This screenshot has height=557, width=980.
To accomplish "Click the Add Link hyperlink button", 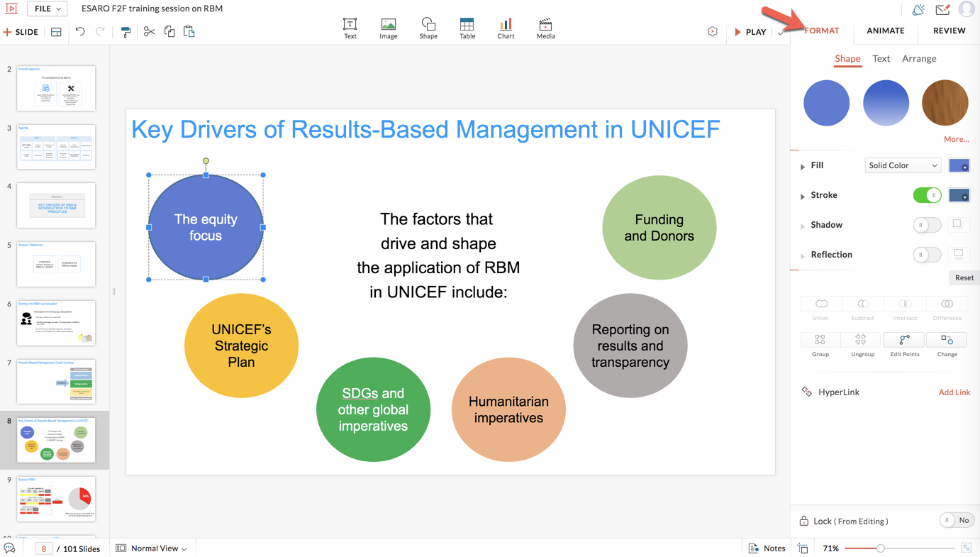I will pyautogui.click(x=954, y=392).
